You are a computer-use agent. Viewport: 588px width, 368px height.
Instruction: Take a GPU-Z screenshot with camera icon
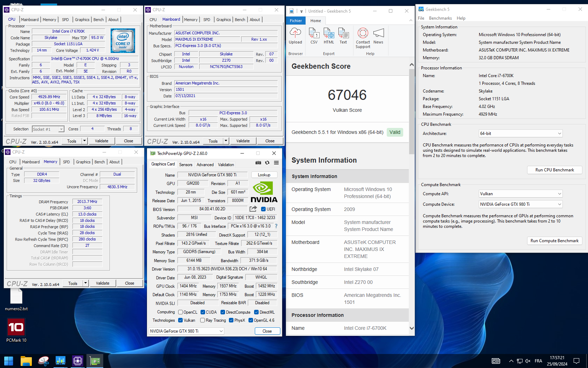click(x=258, y=163)
